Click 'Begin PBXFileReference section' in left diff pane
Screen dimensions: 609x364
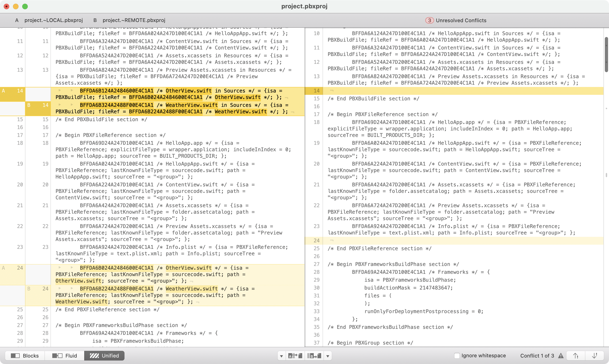110,135
